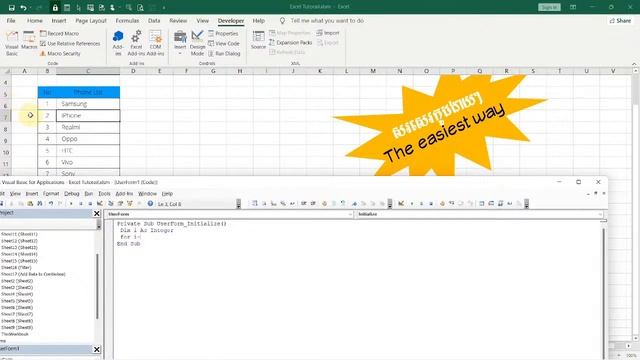Open Object Browser from VBA toolbar

pyautogui.click(x=130, y=203)
